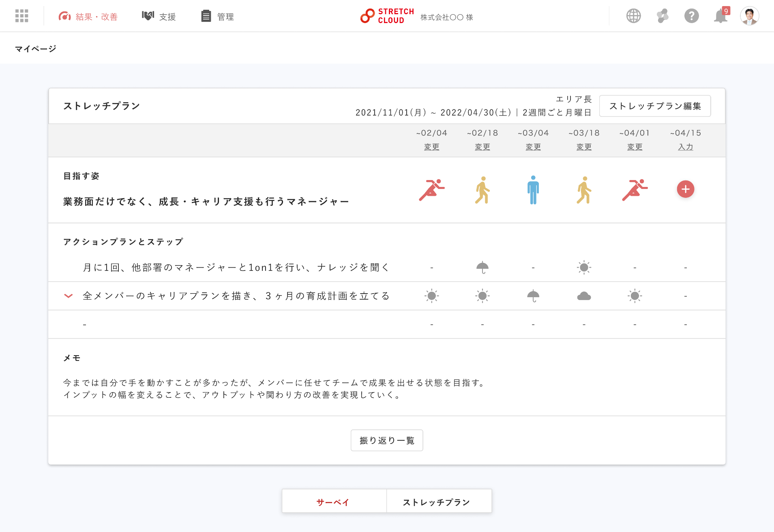
Task: Open the language globe icon
Action: click(633, 16)
